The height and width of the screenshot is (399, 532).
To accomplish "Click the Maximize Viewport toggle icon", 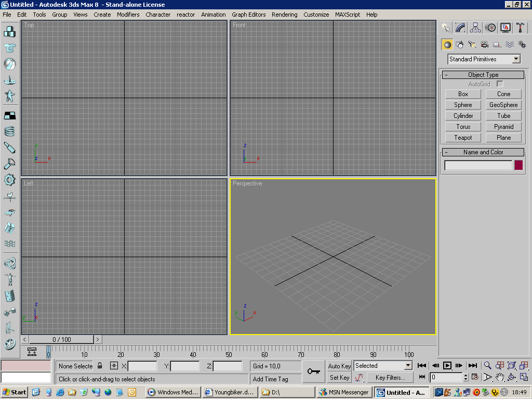I will pyautogui.click(x=524, y=377).
